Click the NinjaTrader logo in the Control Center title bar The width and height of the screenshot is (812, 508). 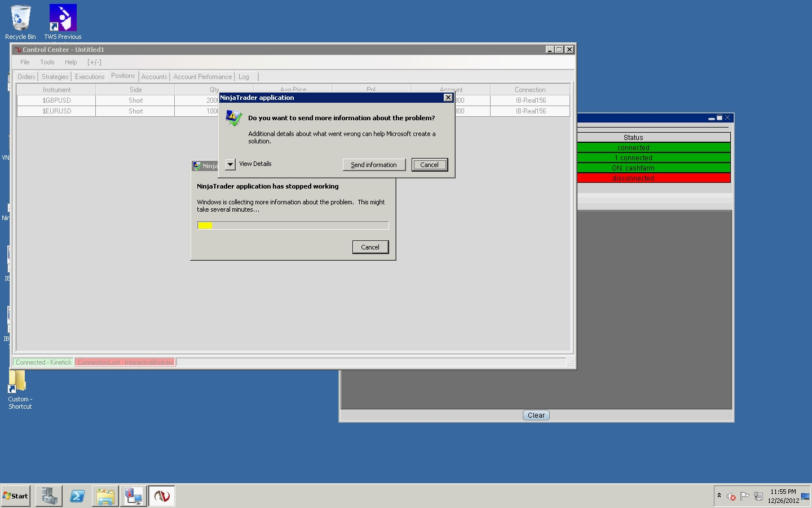click(x=17, y=50)
